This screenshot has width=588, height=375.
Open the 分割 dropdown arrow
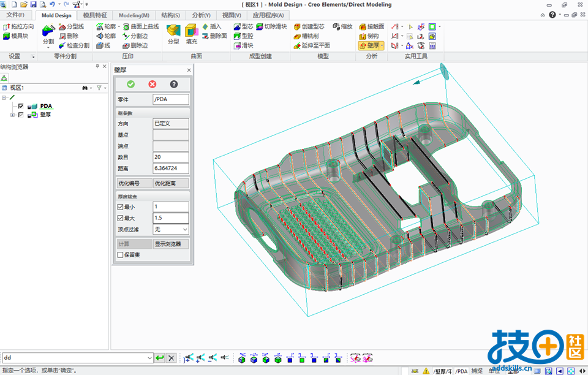tap(48, 48)
